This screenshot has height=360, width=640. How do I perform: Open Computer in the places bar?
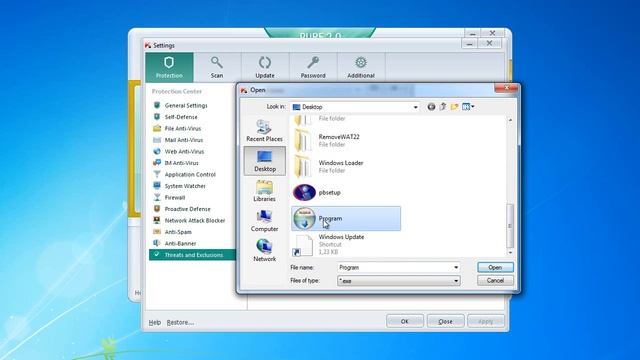point(264,221)
